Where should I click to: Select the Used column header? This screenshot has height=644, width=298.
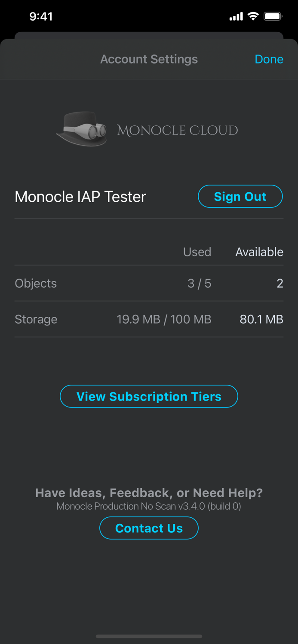[x=197, y=252]
